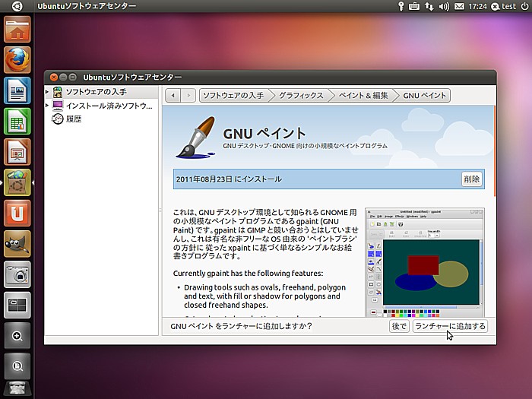Screen dimensions: 532x399
Task: Open the power session menu icon
Action: 524,6
